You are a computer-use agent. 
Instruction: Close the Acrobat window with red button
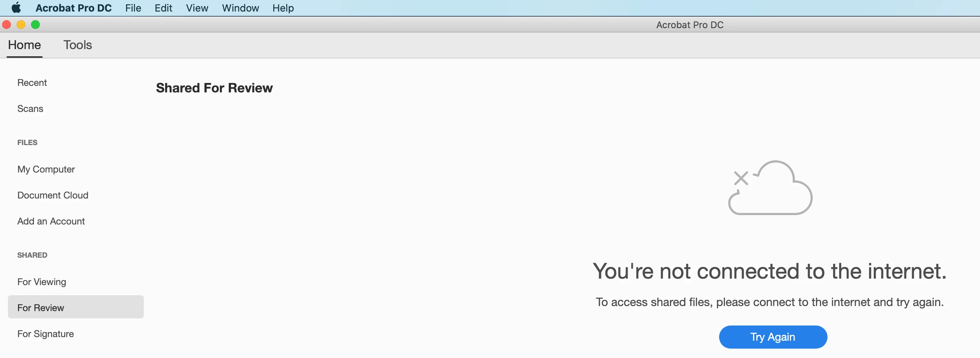pos(7,25)
